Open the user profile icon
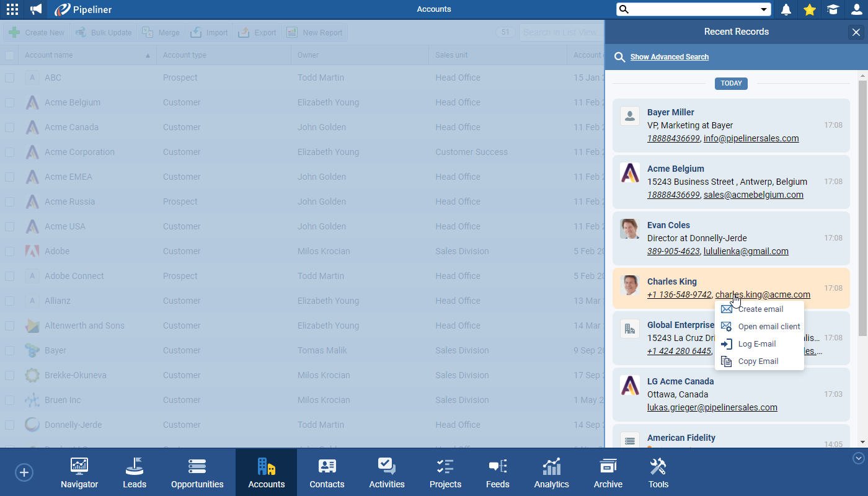Image resolution: width=868 pixels, height=496 pixels. [x=856, y=9]
